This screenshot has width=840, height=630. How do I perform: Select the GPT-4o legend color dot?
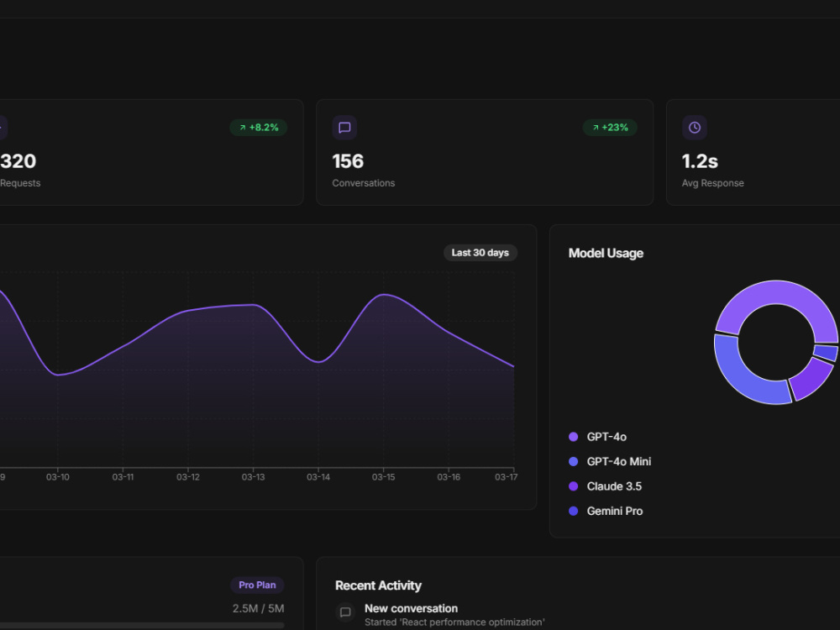tap(573, 437)
